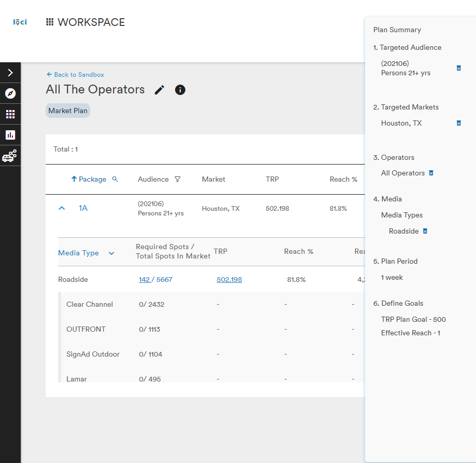Click the Audience column header
The height and width of the screenshot is (463, 476).
(x=153, y=179)
